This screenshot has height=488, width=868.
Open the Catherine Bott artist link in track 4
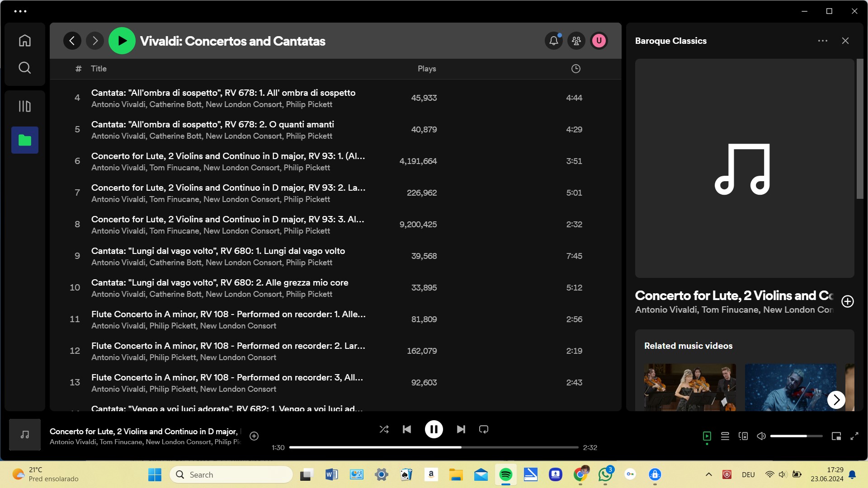[x=175, y=104]
